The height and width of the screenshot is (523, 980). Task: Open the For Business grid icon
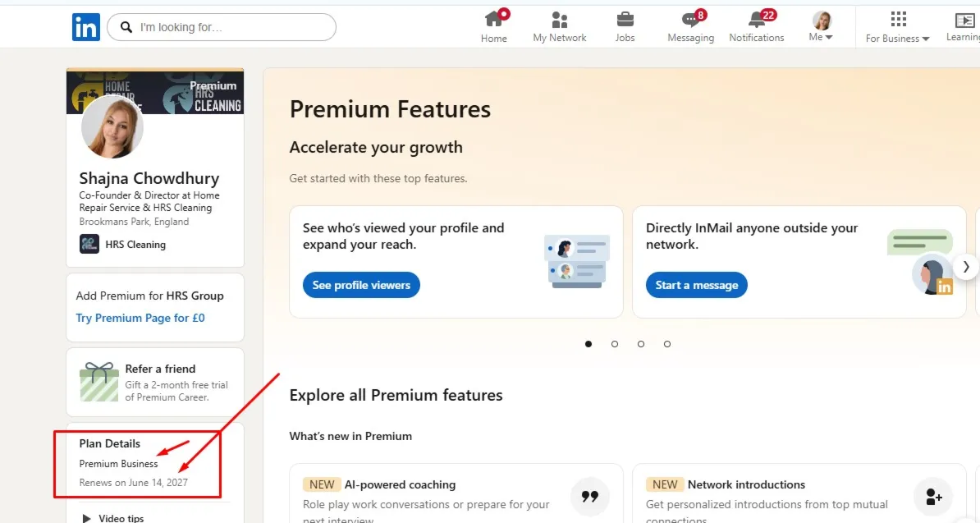(898, 20)
